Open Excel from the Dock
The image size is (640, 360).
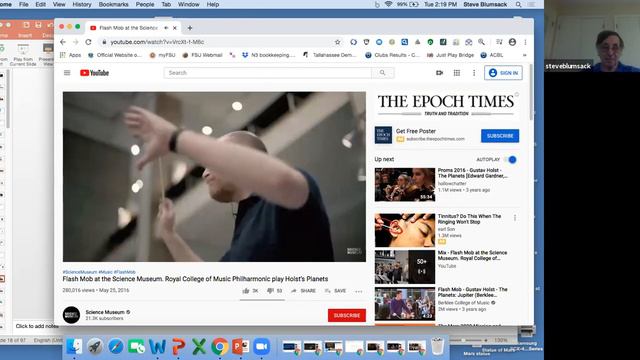click(199, 347)
